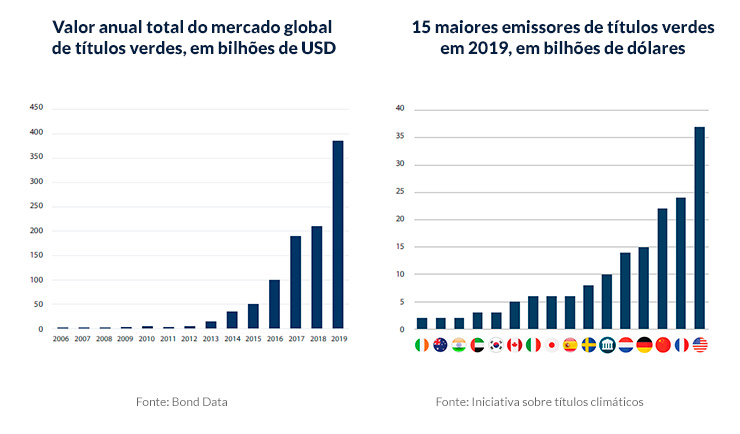The image size is (740, 434).
Task: Select the '100' axis value
Action: click(36, 280)
